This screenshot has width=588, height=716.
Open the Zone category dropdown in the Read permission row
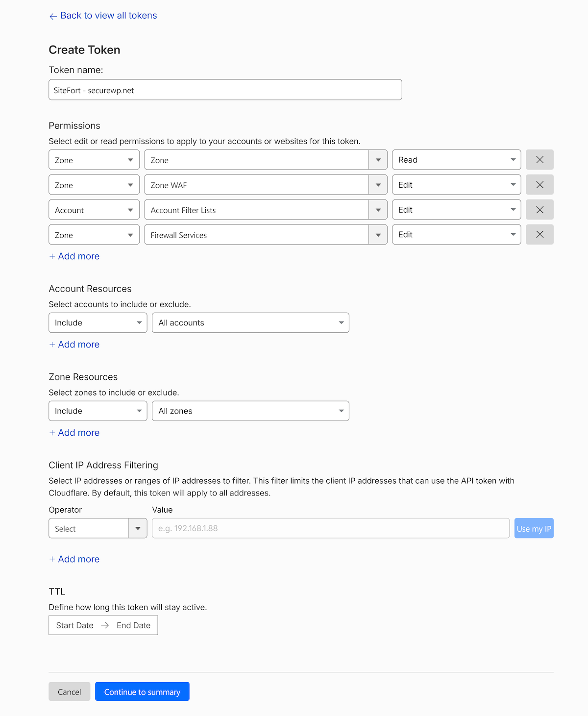[x=94, y=160]
